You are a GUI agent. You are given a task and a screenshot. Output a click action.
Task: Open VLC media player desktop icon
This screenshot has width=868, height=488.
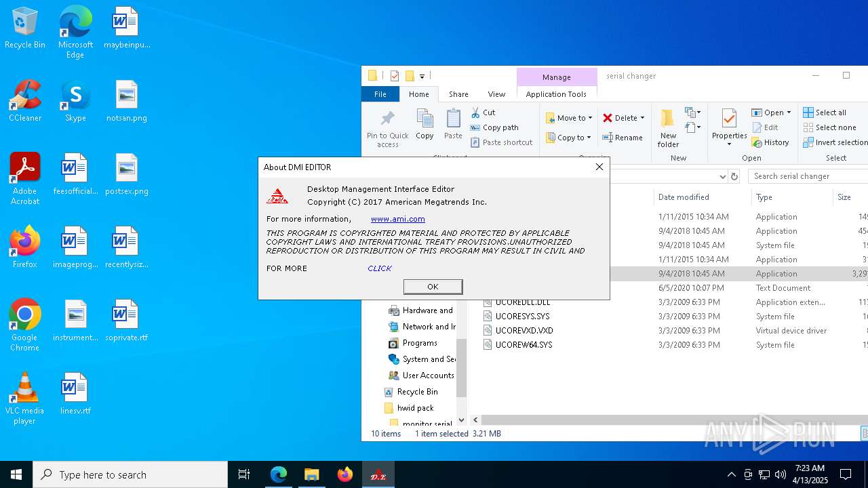tap(24, 399)
